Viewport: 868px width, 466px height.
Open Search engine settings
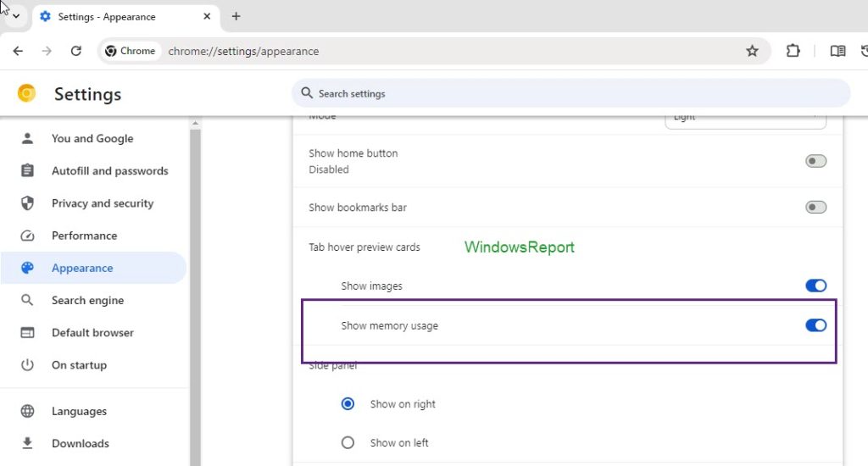point(93,300)
